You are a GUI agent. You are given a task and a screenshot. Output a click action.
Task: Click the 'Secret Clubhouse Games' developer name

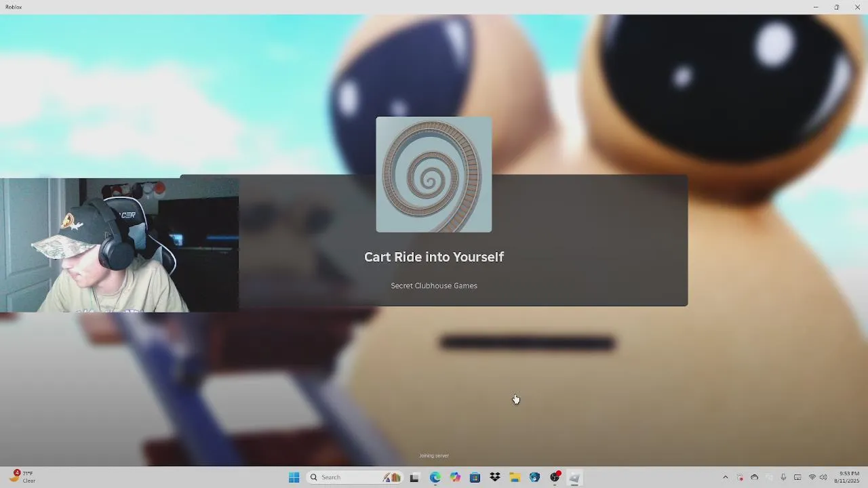tap(434, 285)
